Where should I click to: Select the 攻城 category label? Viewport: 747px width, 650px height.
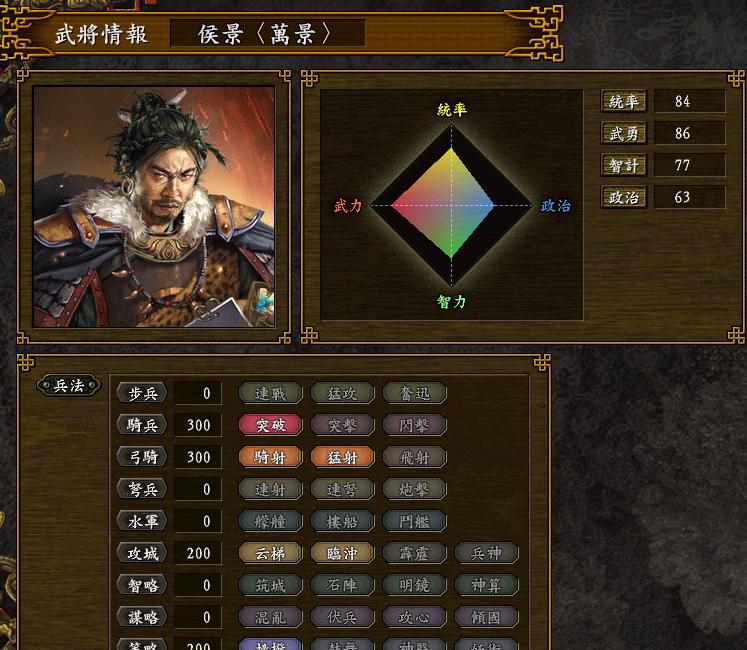click(x=142, y=553)
